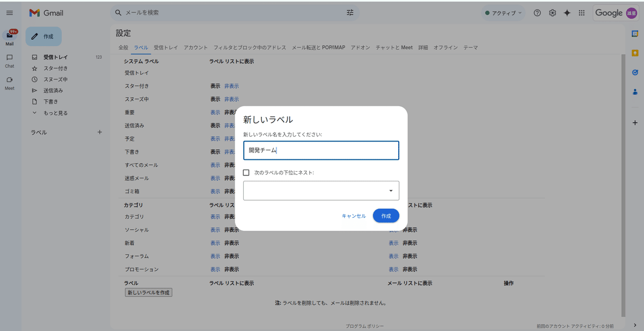Open Gmail help with the question mark icon

(x=537, y=12)
